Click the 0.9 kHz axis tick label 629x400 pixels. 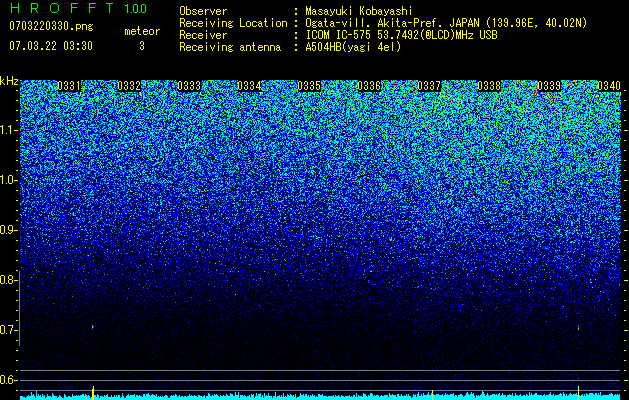[9, 230]
